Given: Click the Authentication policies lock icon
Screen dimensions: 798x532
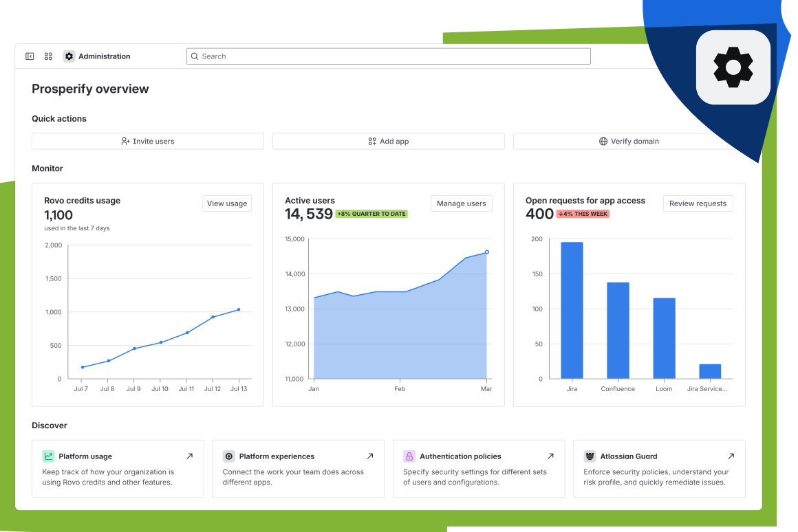Looking at the screenshot, I should coord(409,456).
